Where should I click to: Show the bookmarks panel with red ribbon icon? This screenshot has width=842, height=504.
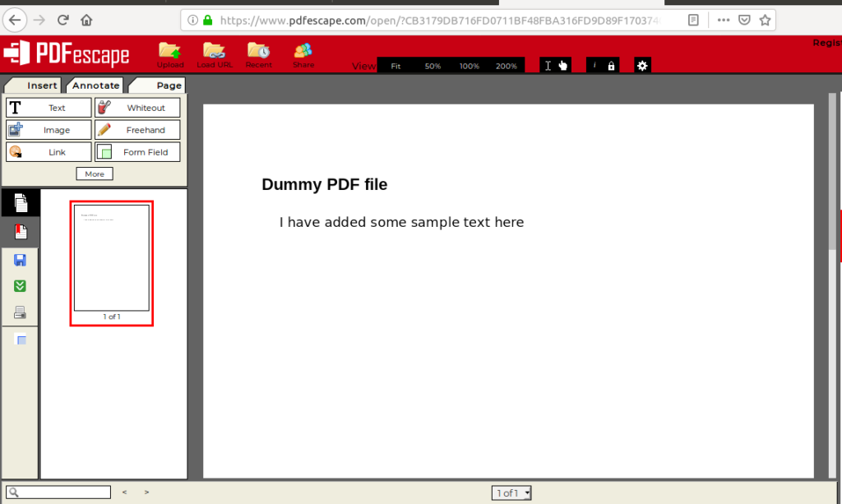coord(20,232)
